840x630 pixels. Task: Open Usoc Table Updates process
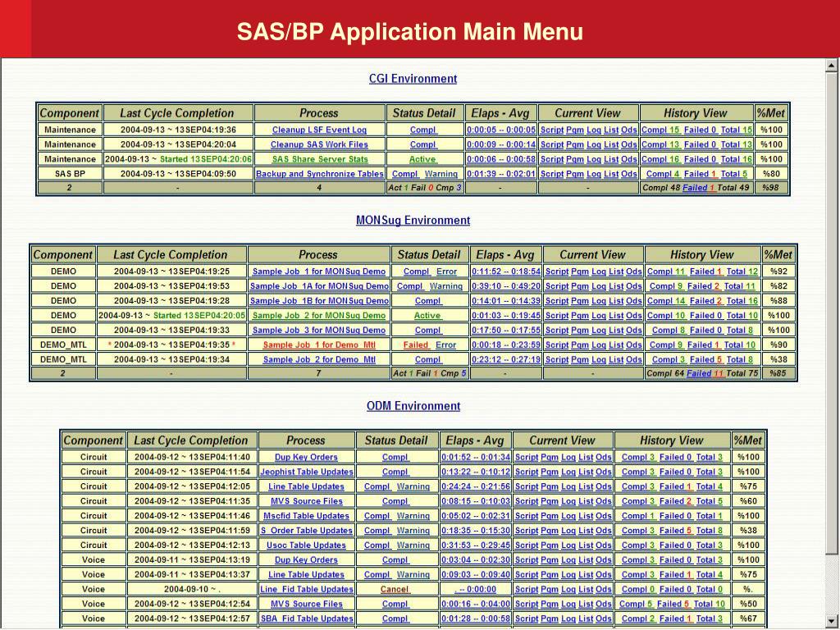[x=307, y=546]
